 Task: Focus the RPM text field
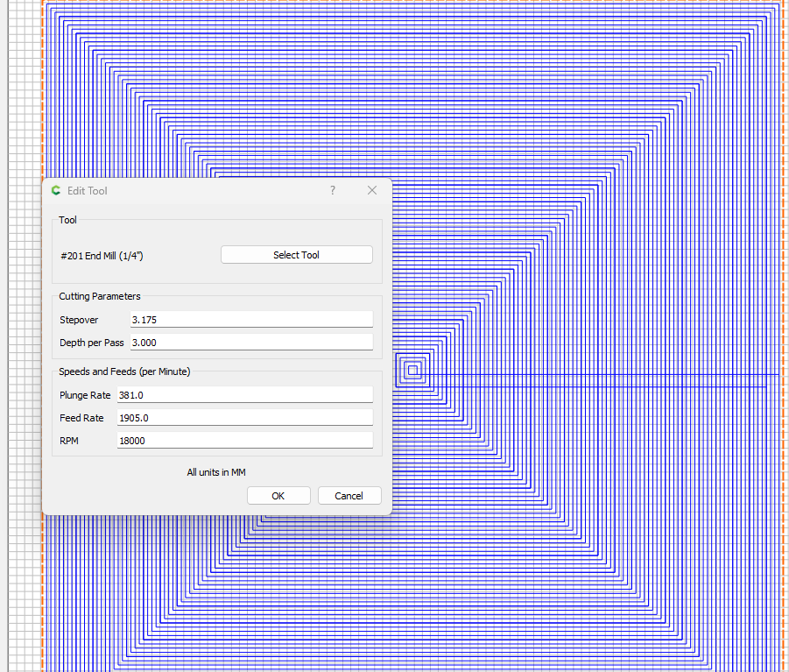[x=244, y=441]
